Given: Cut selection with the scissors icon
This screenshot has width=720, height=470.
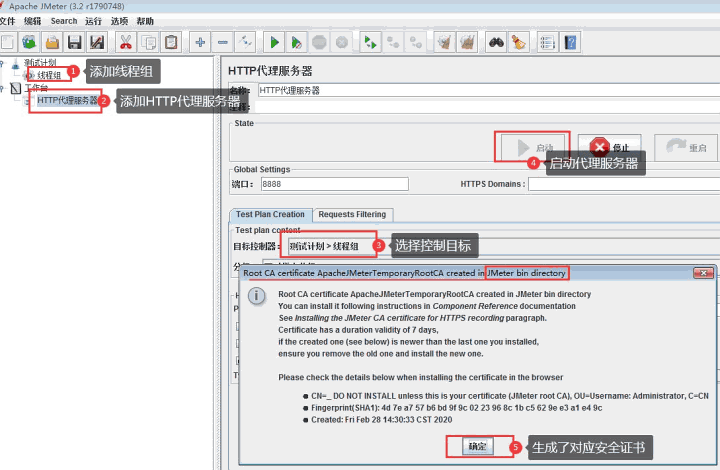Looking at the screenshot, I should coord(125,43).
